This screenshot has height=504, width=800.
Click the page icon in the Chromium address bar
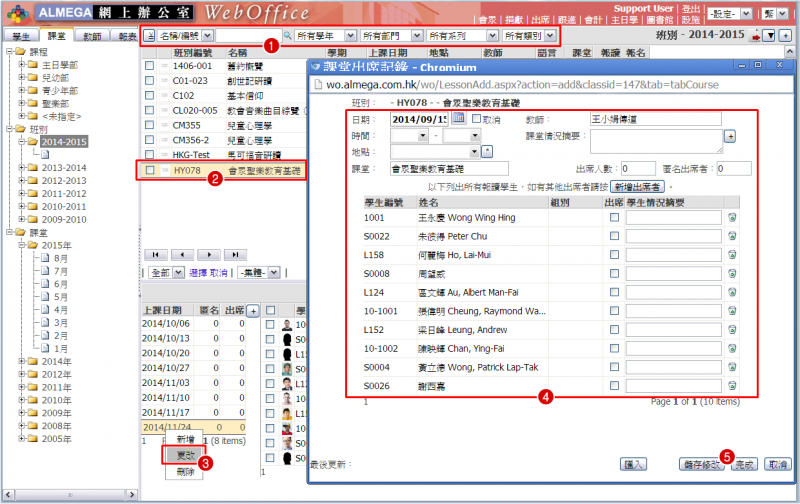[x=318, y=85]
